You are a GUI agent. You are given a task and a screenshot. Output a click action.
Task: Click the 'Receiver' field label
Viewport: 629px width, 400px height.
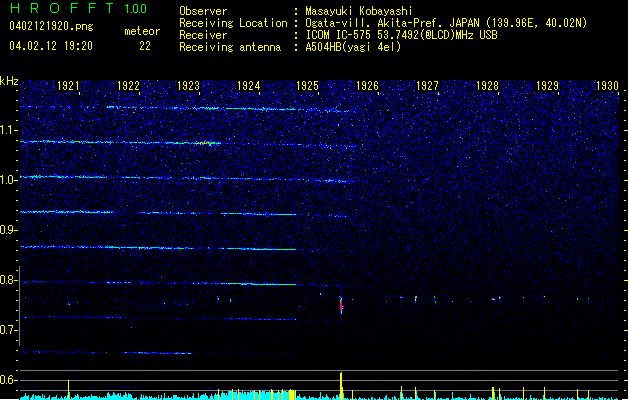pyautogui.click(x=203, y=35)
